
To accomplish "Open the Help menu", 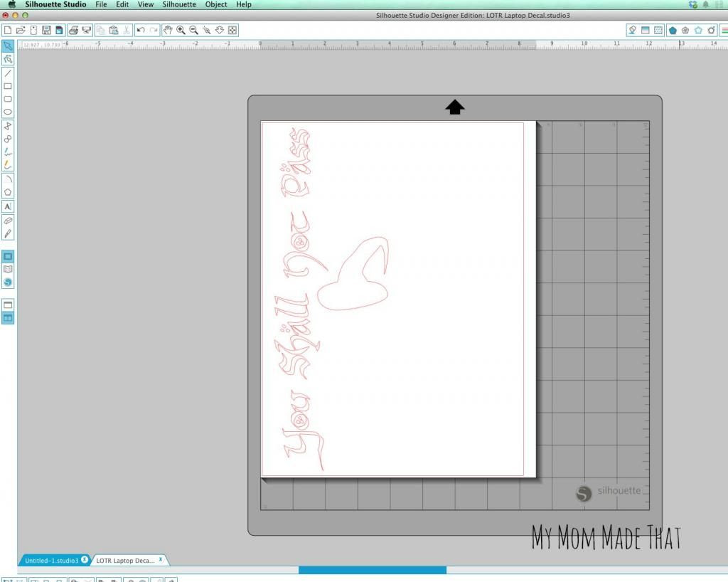I will [x=243, y=4].
